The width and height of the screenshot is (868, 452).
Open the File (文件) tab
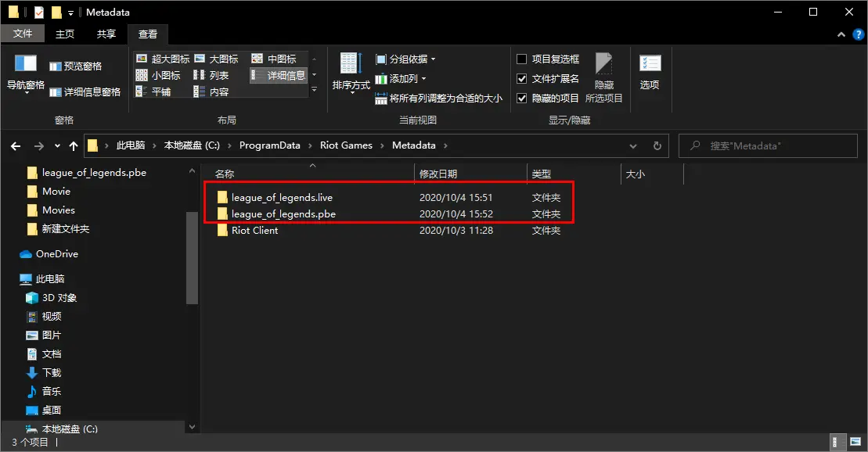(22, 34)
